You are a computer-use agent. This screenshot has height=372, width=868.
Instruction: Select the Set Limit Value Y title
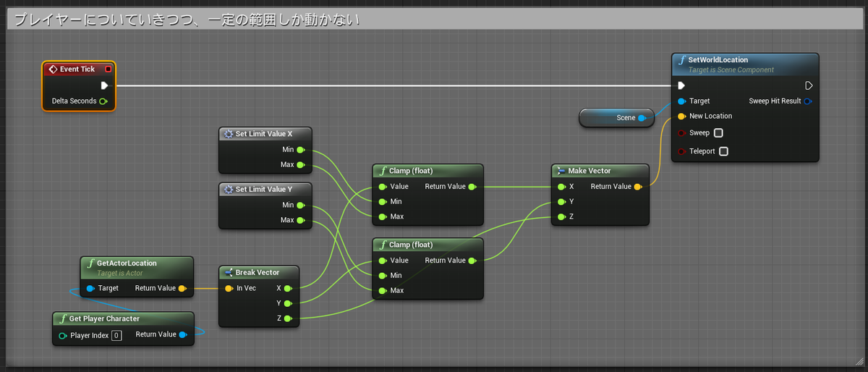click(x=264, y=189)
